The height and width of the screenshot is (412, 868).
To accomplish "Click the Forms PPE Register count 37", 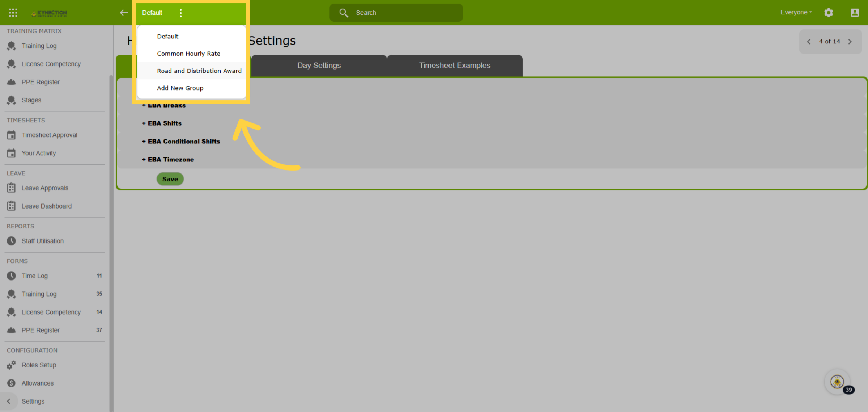I will coord(99,330).
